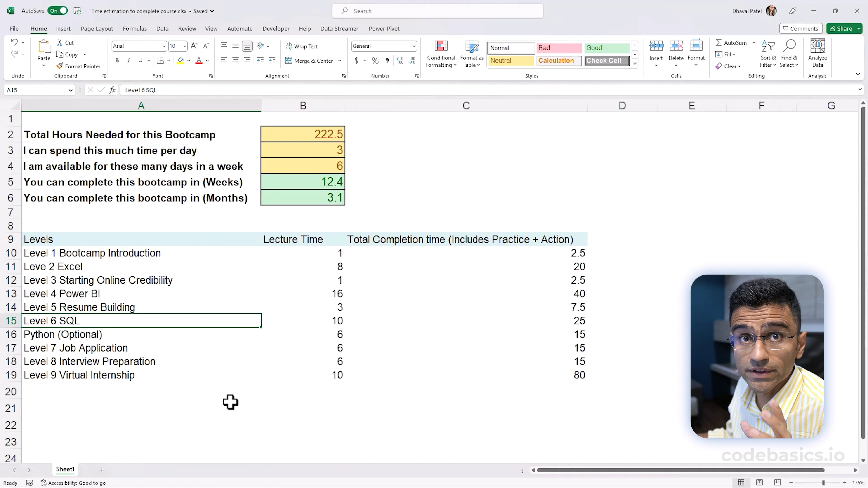The width and height of the screenshot is (868, 488).
Task: Apply bold formatting
Action: coord(117,61)
